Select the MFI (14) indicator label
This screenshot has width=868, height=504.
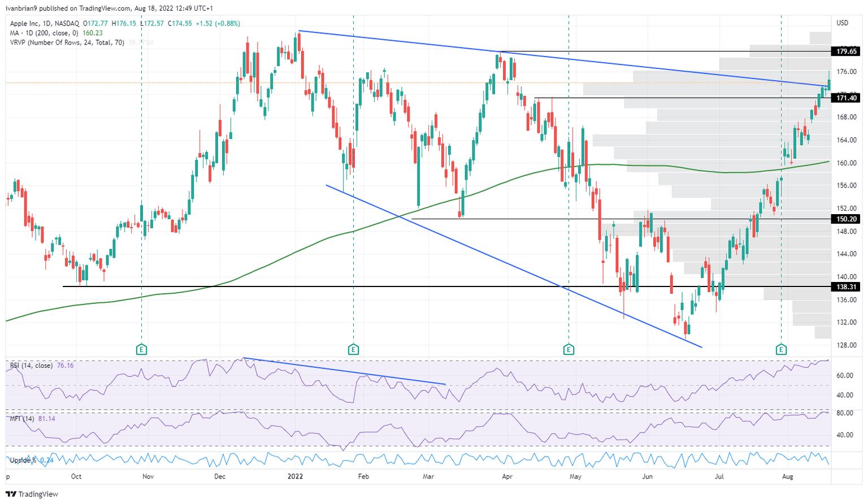coord(23,418)
